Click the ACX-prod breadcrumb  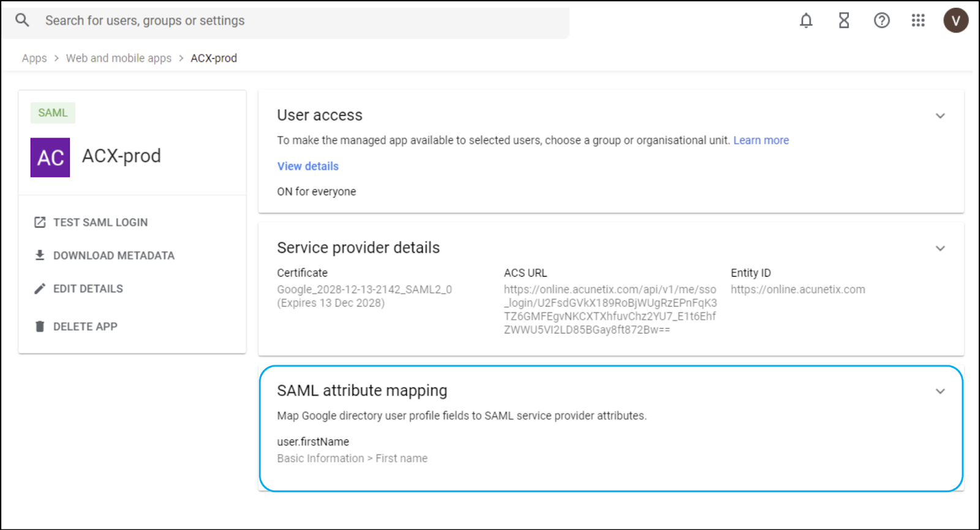214,58
